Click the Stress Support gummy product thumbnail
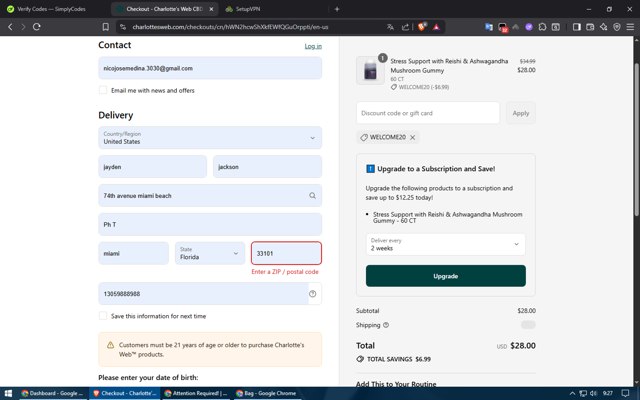Viewport: 640px width, 400px height. (x=370, y=70)
